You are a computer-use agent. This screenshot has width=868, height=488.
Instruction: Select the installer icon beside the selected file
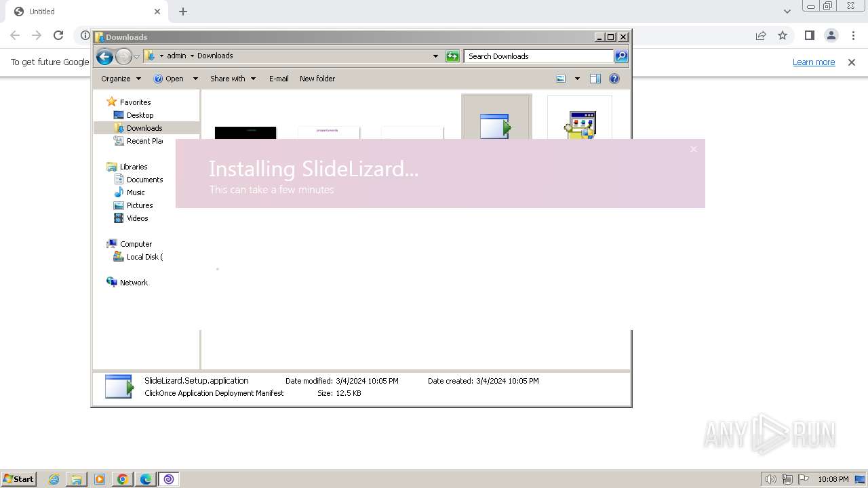tap(580, 125)
